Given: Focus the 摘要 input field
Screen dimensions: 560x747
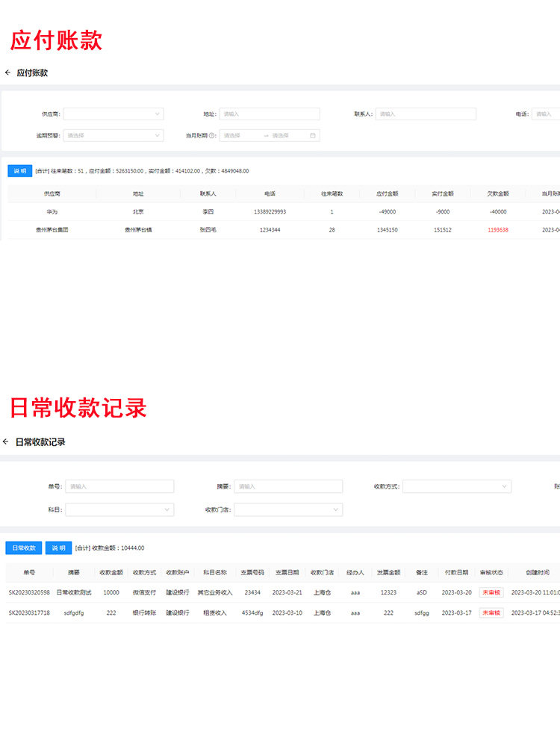Looking at the screenshot, I should [x=288, y=486].
